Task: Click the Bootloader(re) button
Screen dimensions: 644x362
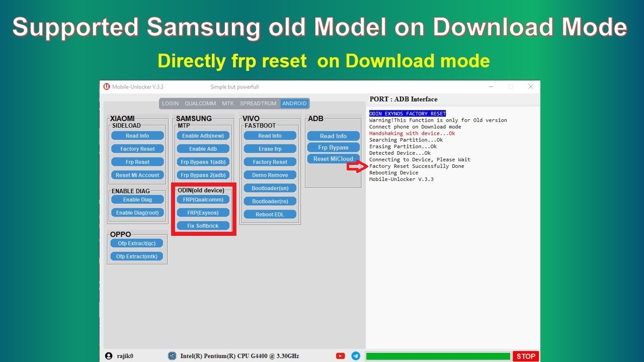Action: pyautogui.click(x=270, y=201)
